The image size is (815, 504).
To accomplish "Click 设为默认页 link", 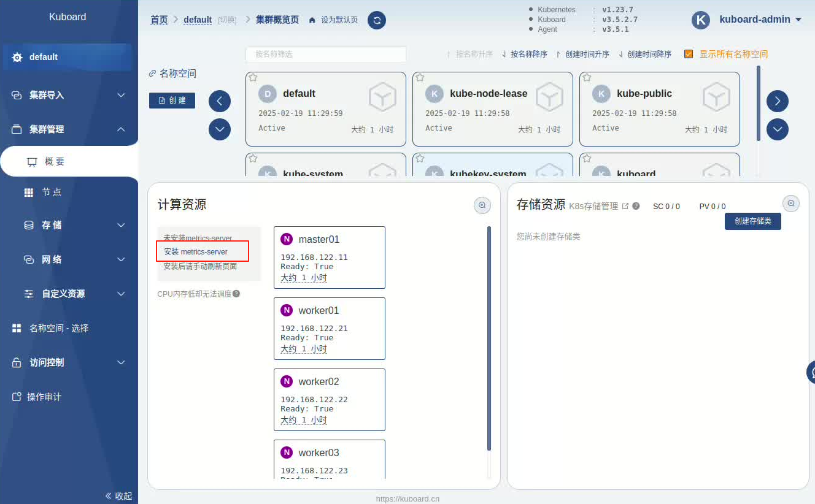I will pos(339,20).
